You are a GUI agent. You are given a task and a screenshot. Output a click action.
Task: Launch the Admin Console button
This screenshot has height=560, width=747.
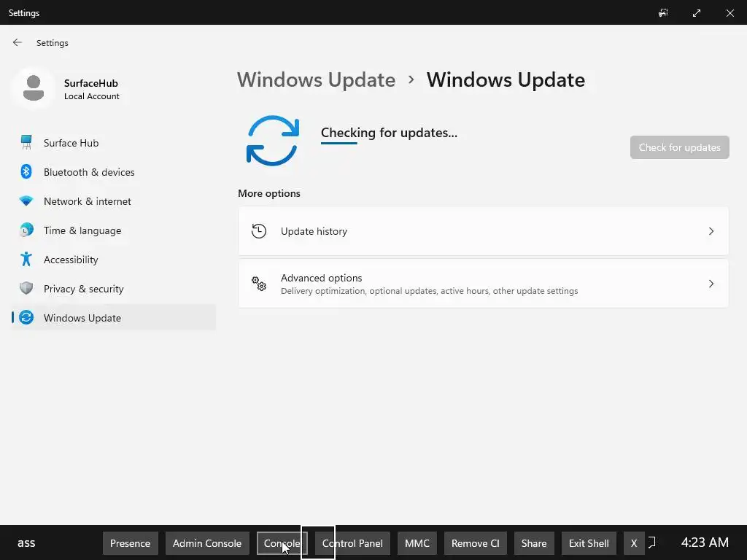coord(207,543)
